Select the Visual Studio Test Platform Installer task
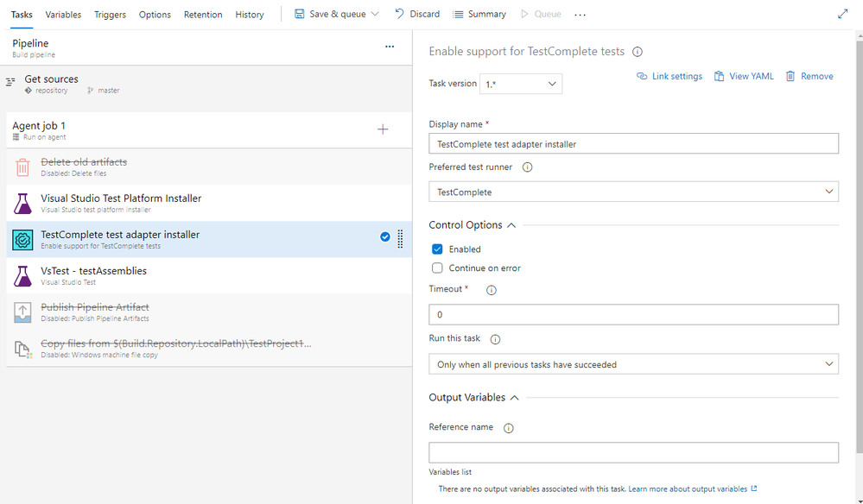 (x=121, y=203)
